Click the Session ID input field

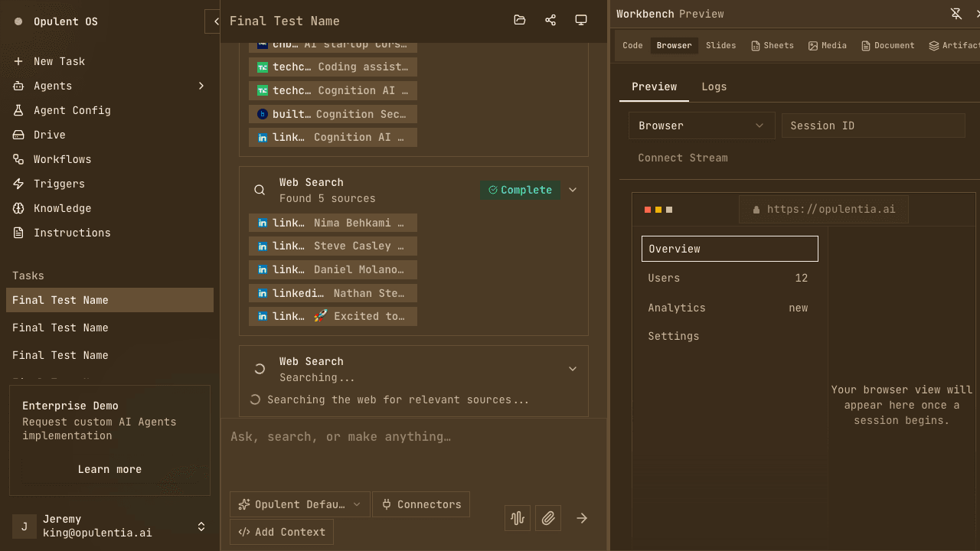point(873,126)
